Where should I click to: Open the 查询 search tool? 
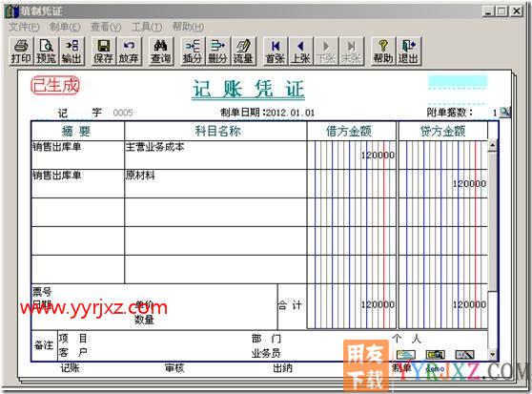(x=160, y=52)
